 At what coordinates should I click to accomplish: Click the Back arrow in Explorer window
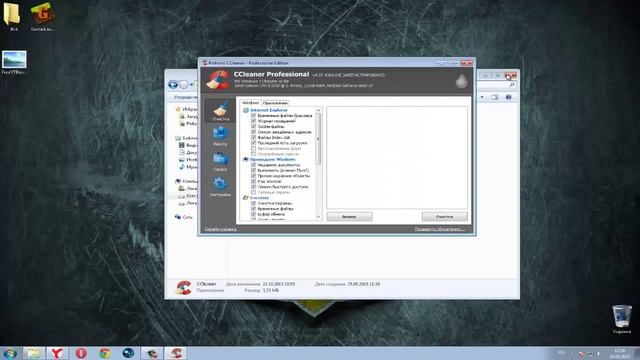click(x=173, y=84)
